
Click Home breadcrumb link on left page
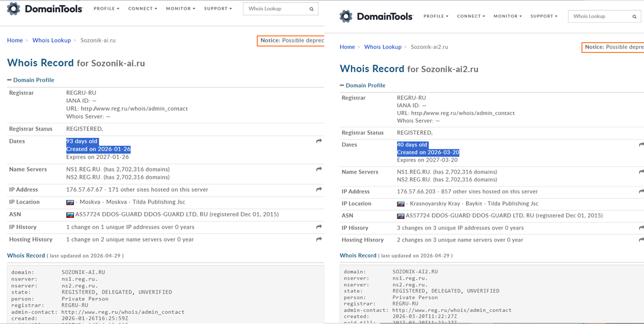tap(15, 40)
